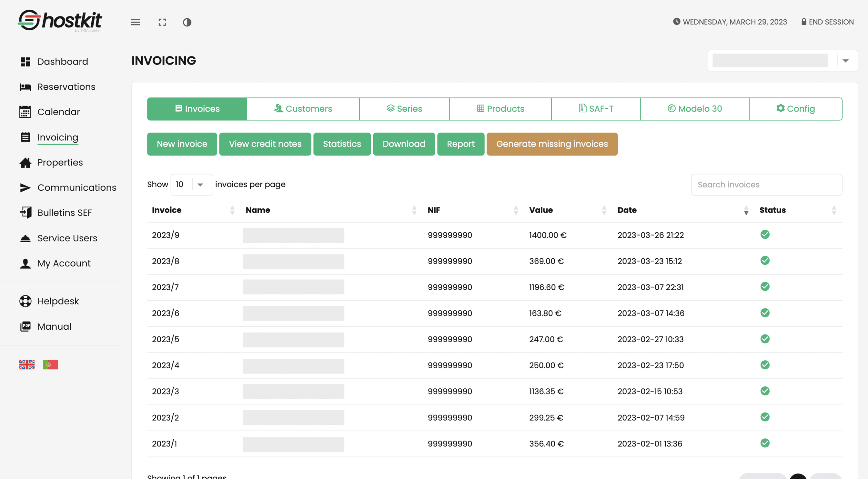Toggle the status indicator on invoice 2023/5
The width and height of the screenshot is (868, 479).
(x=765, y=339)
